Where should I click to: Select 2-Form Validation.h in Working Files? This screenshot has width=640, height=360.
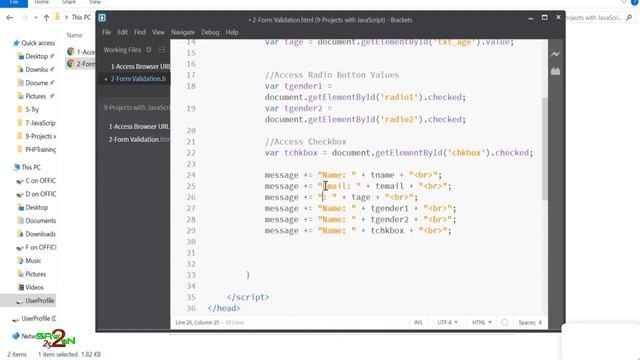pos(138,79)
